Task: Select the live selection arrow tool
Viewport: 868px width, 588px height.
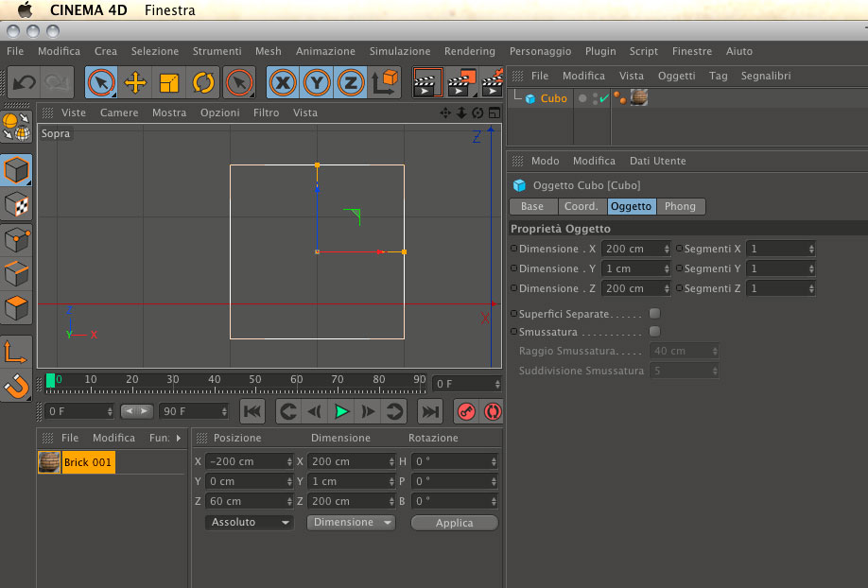Action: pyautogui.click(x=101, y=83)
